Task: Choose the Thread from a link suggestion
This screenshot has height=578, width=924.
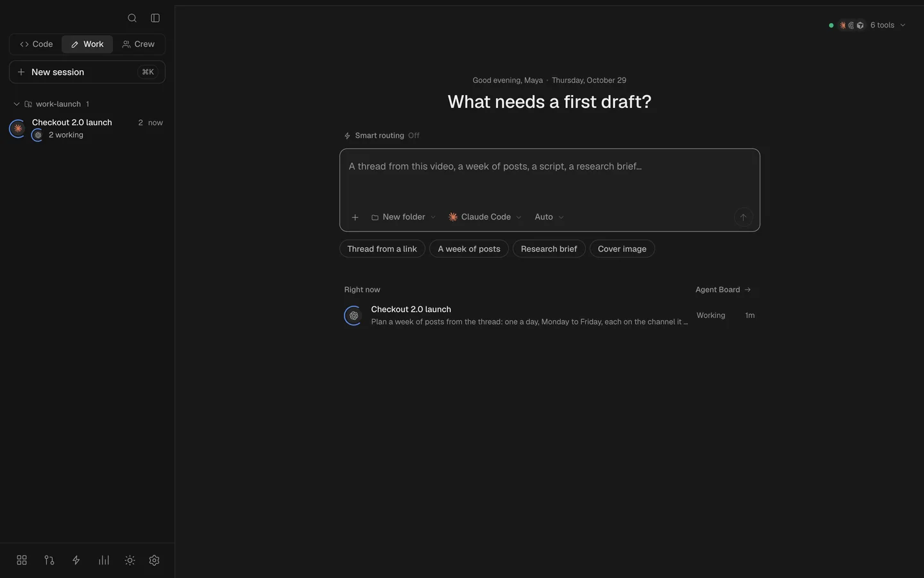Action: [x=382, y=249]
